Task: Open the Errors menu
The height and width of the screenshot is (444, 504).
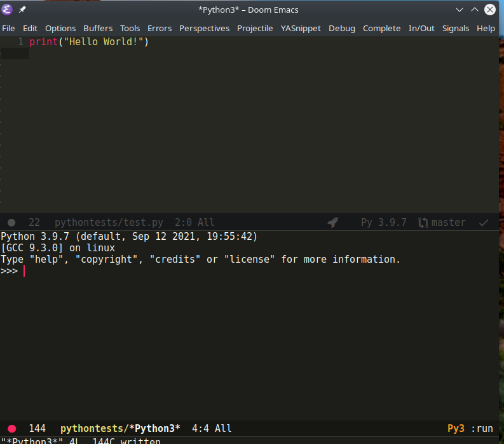Action: 160,29
